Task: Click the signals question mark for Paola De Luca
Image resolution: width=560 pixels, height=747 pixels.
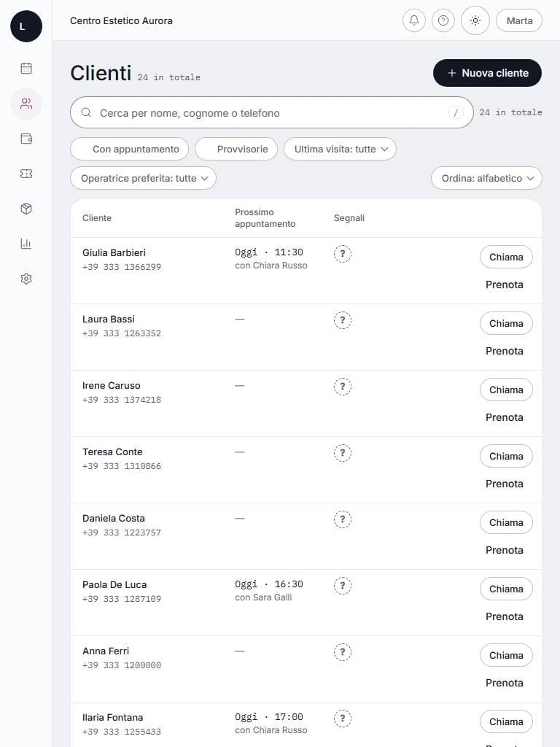Action: click(x=343, y=586)
